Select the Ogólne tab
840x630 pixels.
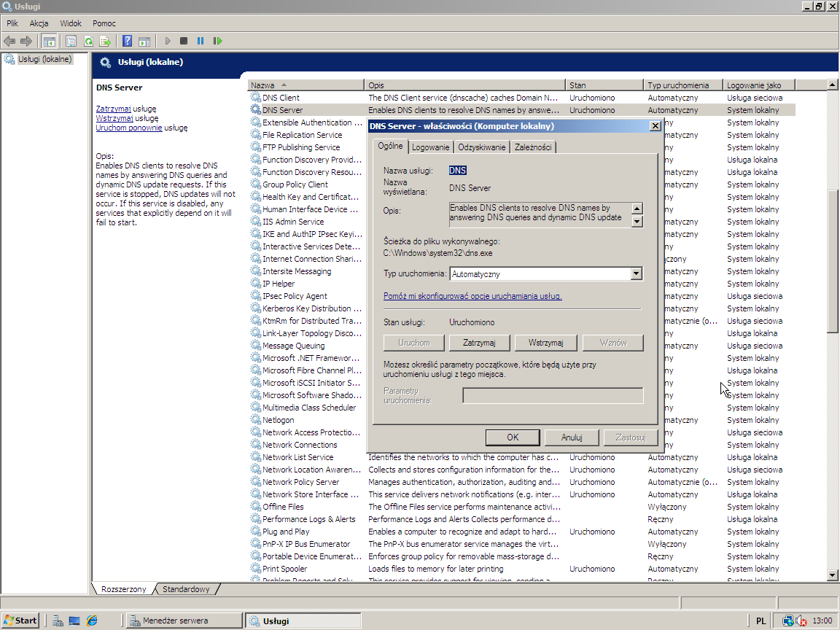click(x=391, y=146)
